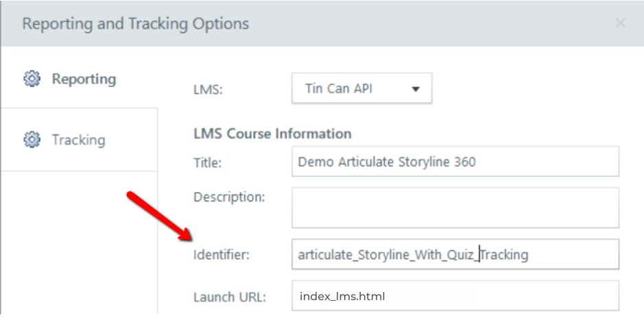Click the "Title:" field label
The width and height of the screenshot is (644, 320).
(x=207, y=163)
